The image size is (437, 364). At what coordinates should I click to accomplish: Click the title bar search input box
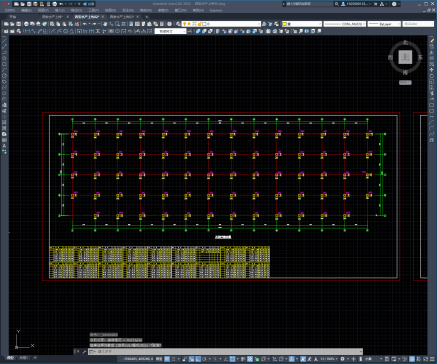[x=310, y=4]
